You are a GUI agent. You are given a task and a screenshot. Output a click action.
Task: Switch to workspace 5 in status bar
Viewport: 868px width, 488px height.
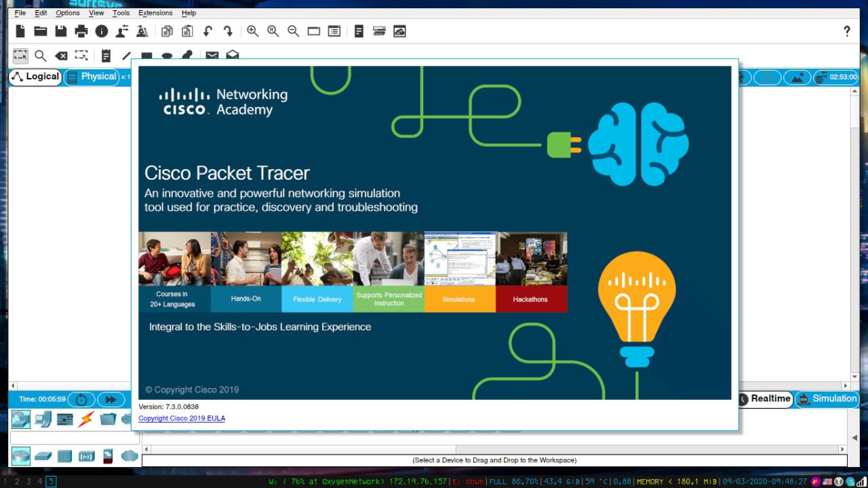[52, 481]
